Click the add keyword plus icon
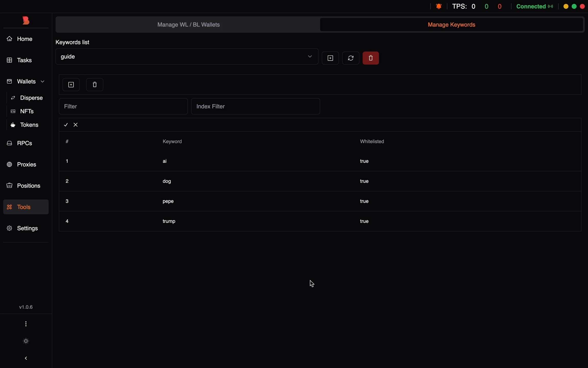This screenshot has height=368, width=588. (x=71, y=85)
